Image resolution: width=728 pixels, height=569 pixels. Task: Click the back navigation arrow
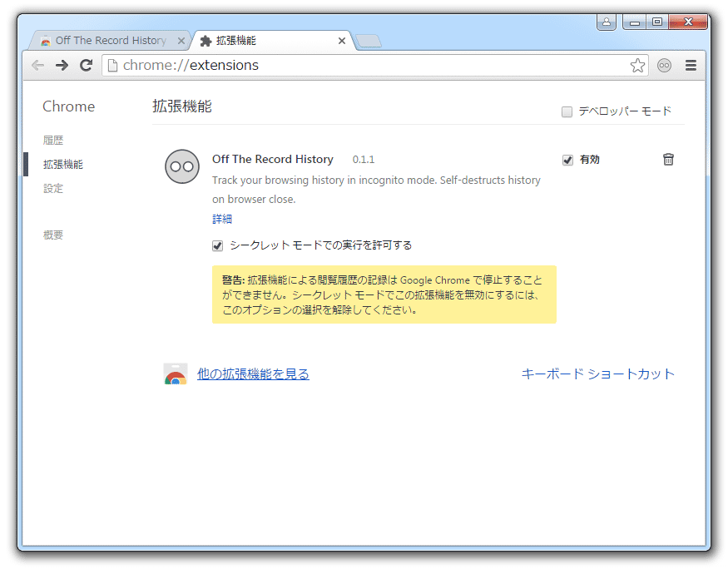tap(37, 66)
